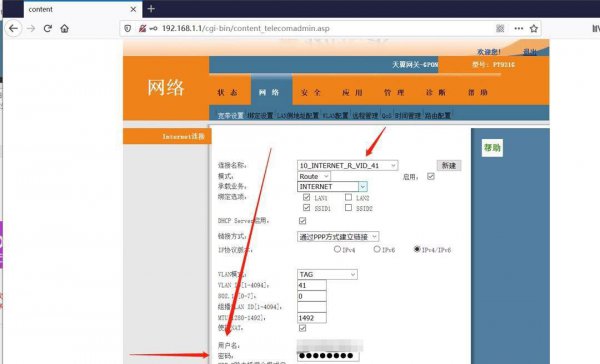The width and height of the screenshot is (600, 364).
Task: Click the 新建 new connection button
Action: [x=449, y=165]
